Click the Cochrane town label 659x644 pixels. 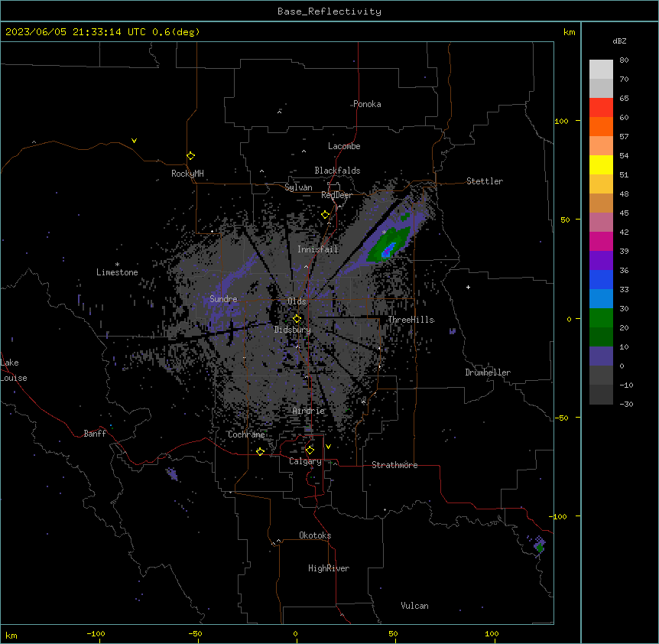click(x=246, y=434)
